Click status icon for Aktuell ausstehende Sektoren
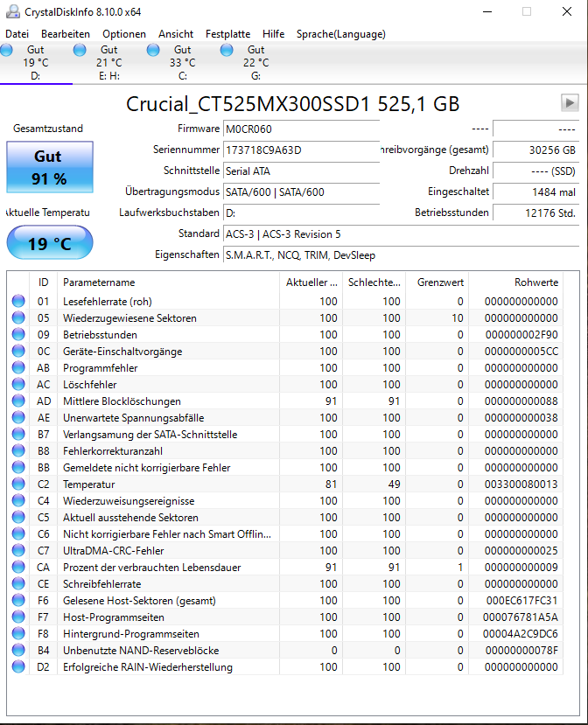The height and width of the screenshot is (725, 588). coord(18,518)
